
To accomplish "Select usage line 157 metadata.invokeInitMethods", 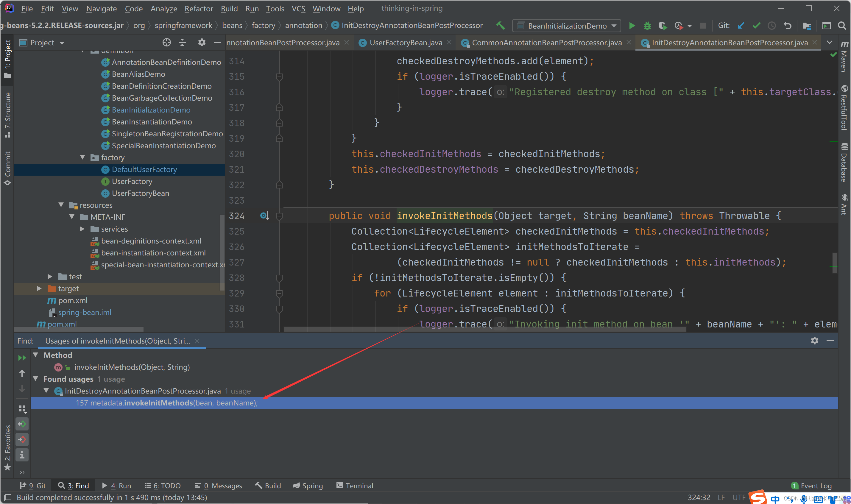I will [166, 403].
